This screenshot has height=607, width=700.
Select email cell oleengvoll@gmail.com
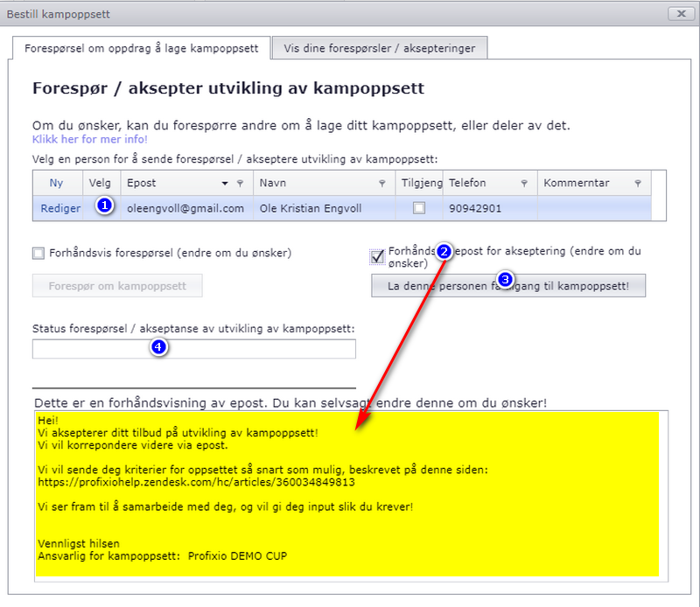coord(185,208)
